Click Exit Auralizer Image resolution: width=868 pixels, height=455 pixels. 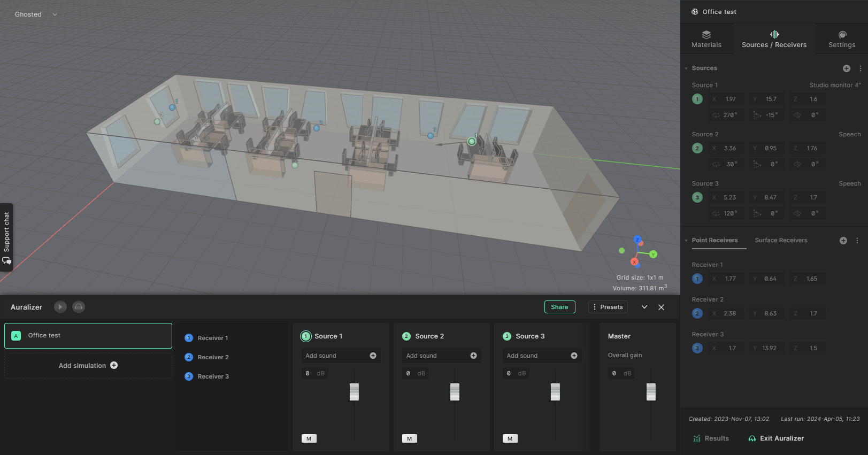[x=776, y=438]
